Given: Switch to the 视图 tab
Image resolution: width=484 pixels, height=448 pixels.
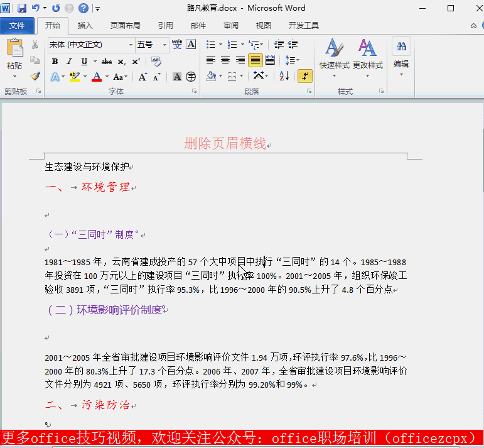Looking at the screenshot, I should [263, 25].
